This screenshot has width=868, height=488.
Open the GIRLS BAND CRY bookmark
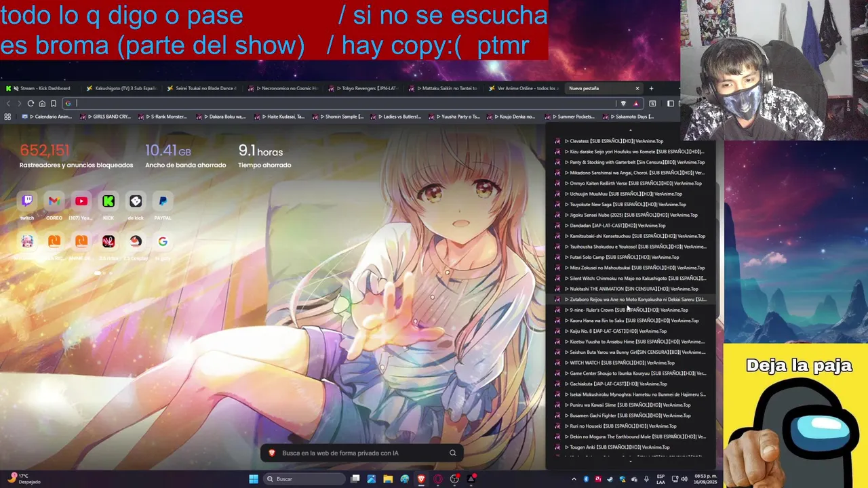point(106,117)
